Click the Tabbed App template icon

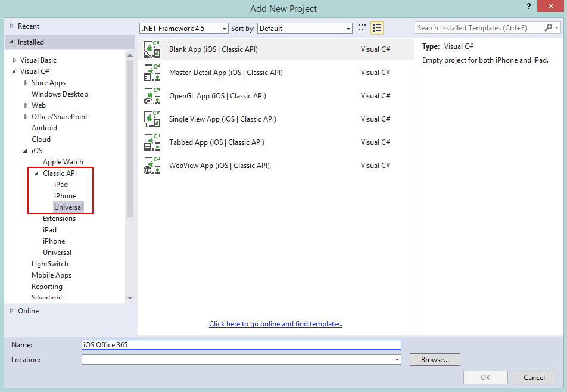(x=152, y=142)
